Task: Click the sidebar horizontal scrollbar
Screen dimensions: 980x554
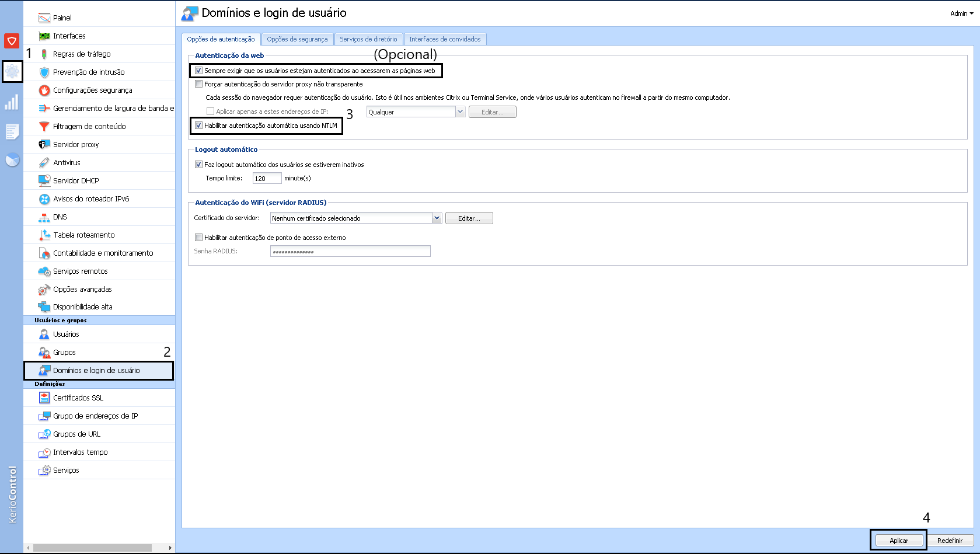Action: (92, 548)
